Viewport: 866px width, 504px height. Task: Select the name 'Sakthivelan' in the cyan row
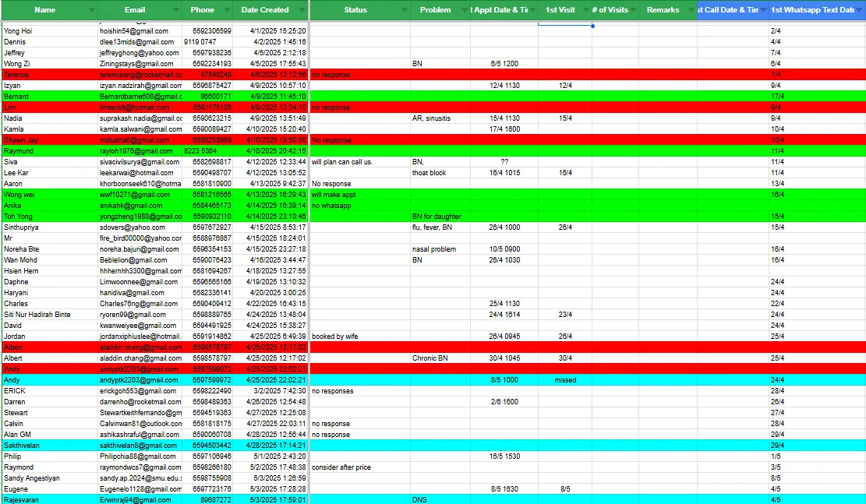pyautogui.click(x=50, y=446)
